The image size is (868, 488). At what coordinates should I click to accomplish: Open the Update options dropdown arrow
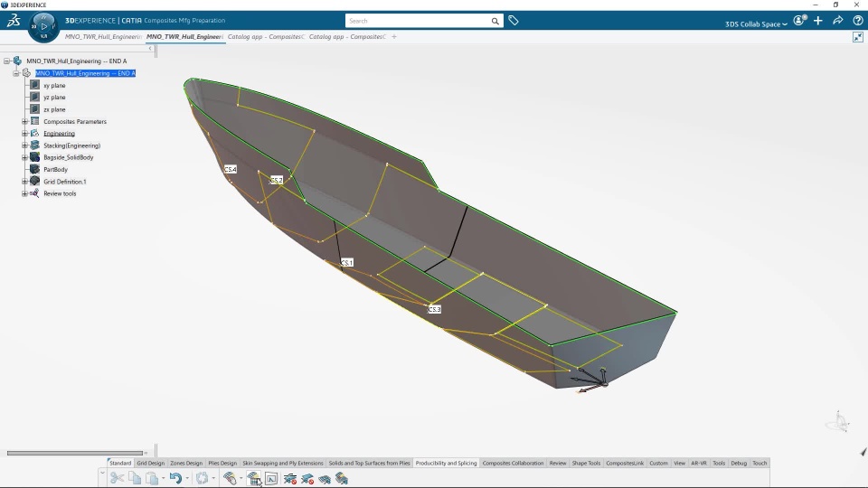tap(213, 479)
